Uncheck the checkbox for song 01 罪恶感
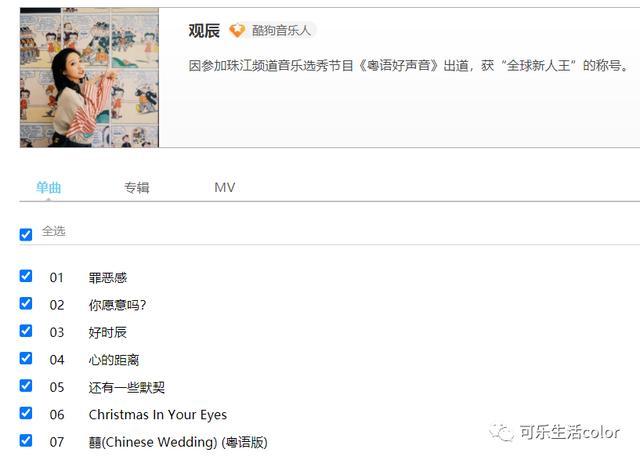Viewport: 640px width, 460px height. point(26,276)
